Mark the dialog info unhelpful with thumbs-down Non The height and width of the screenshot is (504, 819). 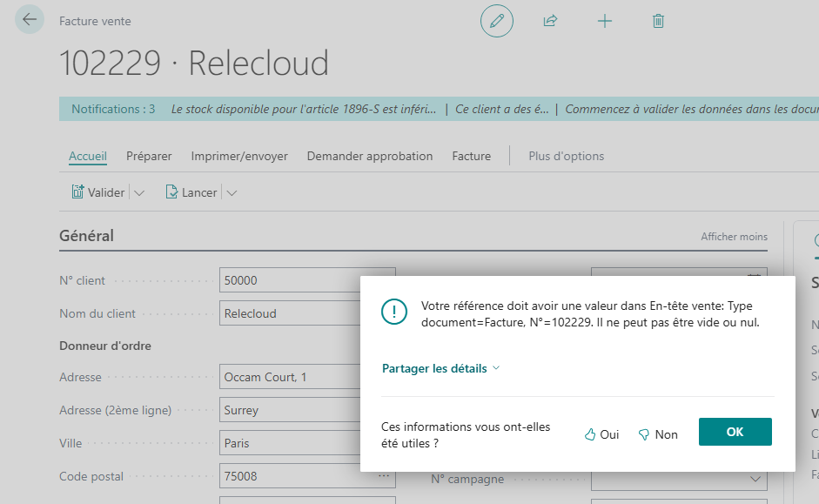[657, 433]
